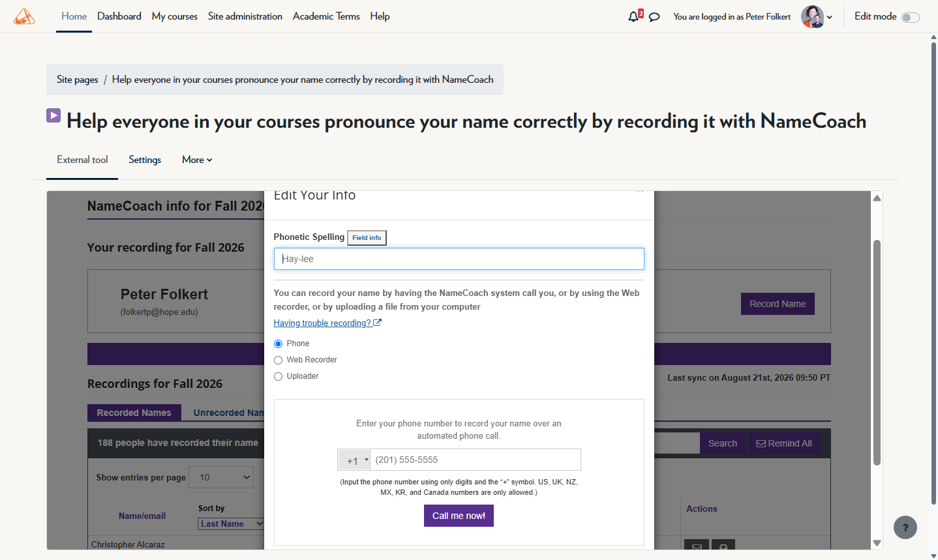This screenshot has height=560, width=938.
Task: Open the Sort by Last Name dropdown
Action: pyautogui.click(x=231, y=523)
